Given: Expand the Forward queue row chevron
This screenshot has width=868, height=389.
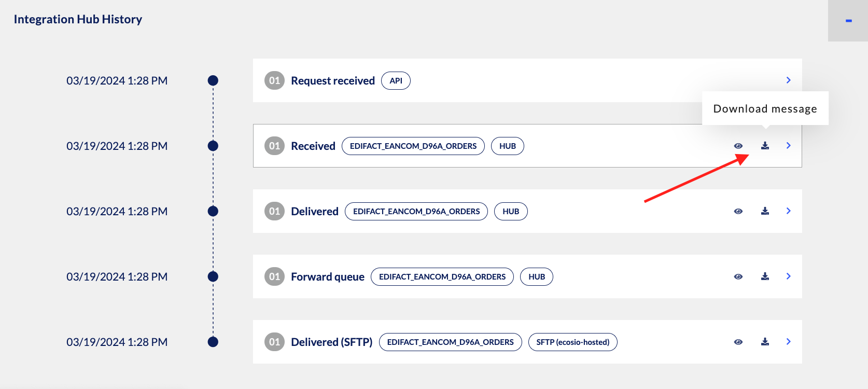Looking at the screenshot, I should 788,276.
